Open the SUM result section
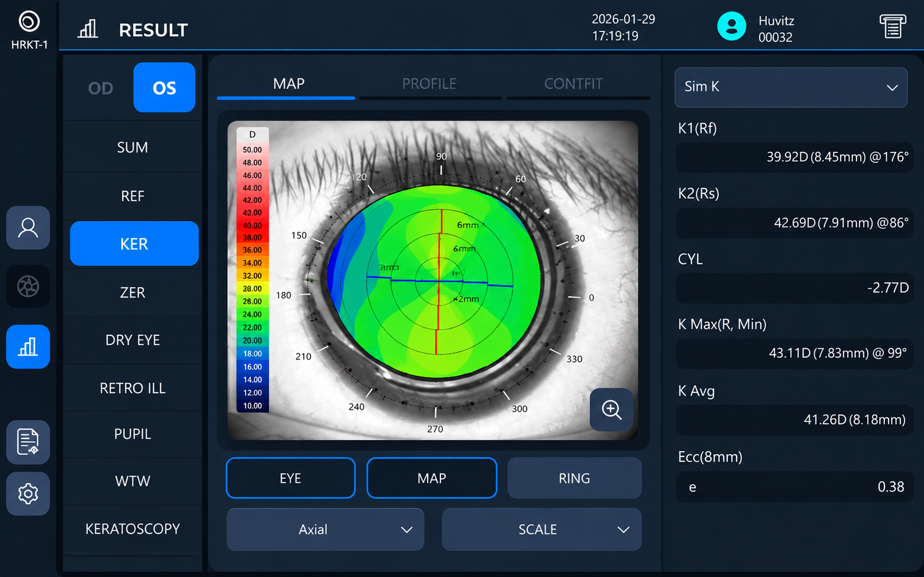The image size is (924, 577). [133, 147]
